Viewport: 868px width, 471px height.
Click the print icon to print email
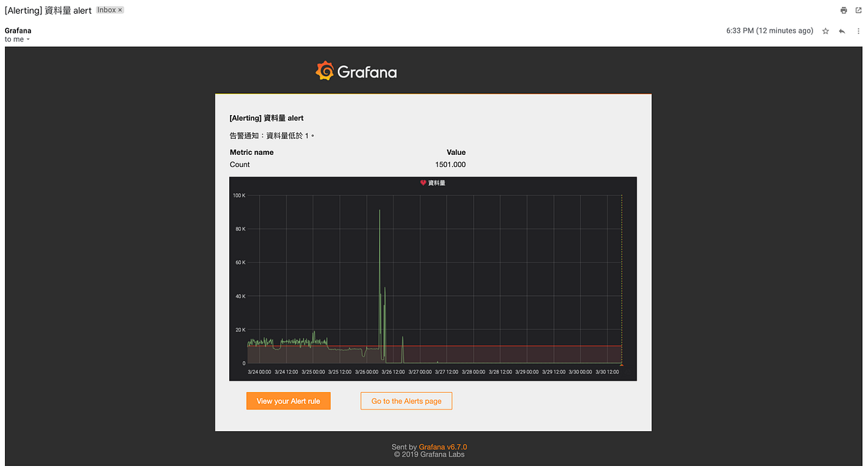coord(843,10)
